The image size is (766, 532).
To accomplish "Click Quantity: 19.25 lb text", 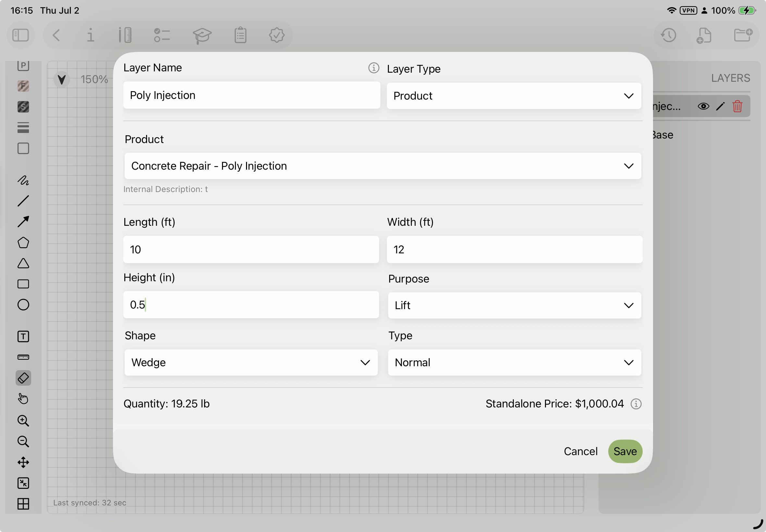I will coord(167,404).
